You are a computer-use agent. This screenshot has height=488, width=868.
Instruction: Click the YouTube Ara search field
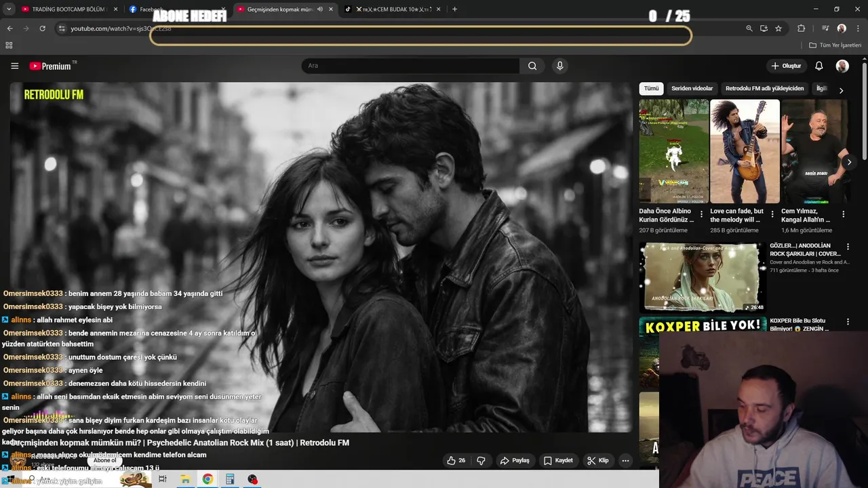click(x=410, y=66)
